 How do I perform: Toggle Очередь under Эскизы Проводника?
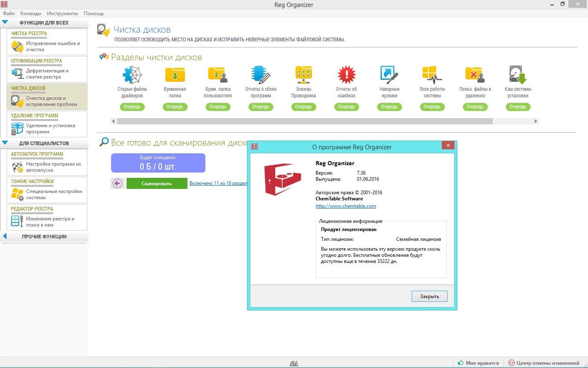pyautogui.click(x=303, y=107)
